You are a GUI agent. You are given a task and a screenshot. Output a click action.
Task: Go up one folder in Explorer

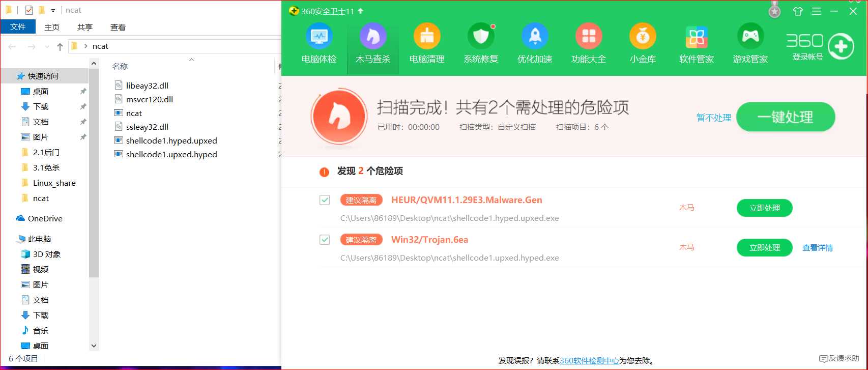click(60, 46)
